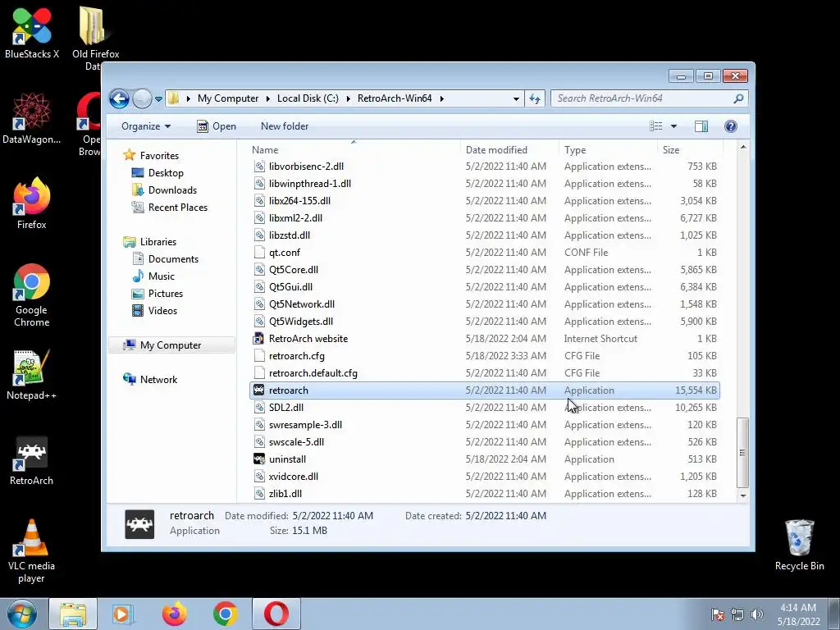Select the VLC media player desktop icon
Screen dimensions: 840x630
coord(32,551)
